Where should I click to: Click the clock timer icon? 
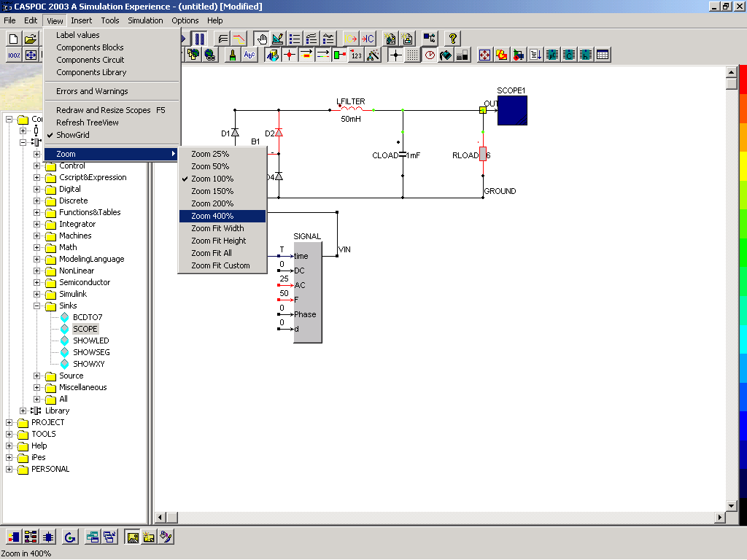tap(430, 55)
